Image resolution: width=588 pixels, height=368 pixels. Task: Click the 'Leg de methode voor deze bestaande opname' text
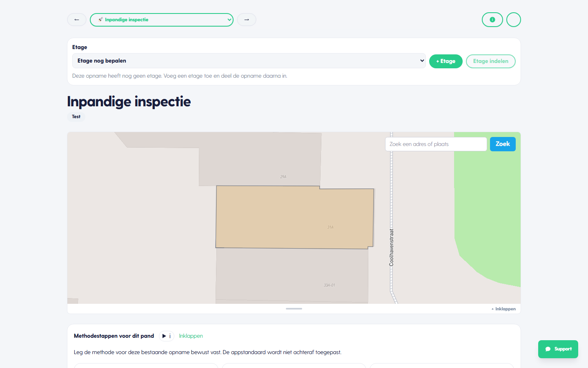tap(207, 352)
